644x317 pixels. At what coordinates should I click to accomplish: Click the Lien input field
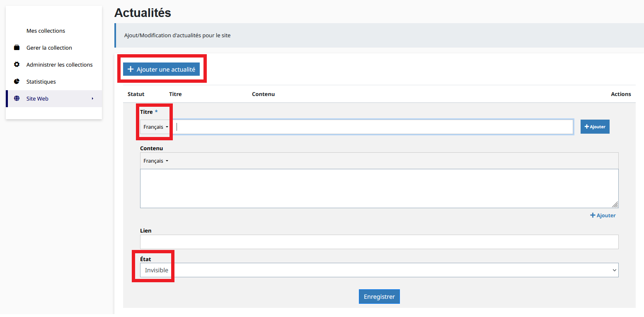pos(379,242)
